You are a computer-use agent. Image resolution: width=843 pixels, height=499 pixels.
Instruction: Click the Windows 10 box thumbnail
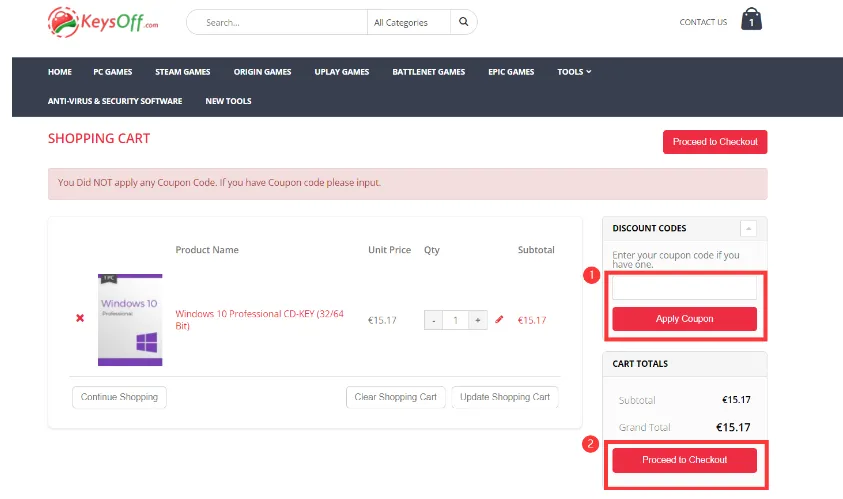pos(130,320)
